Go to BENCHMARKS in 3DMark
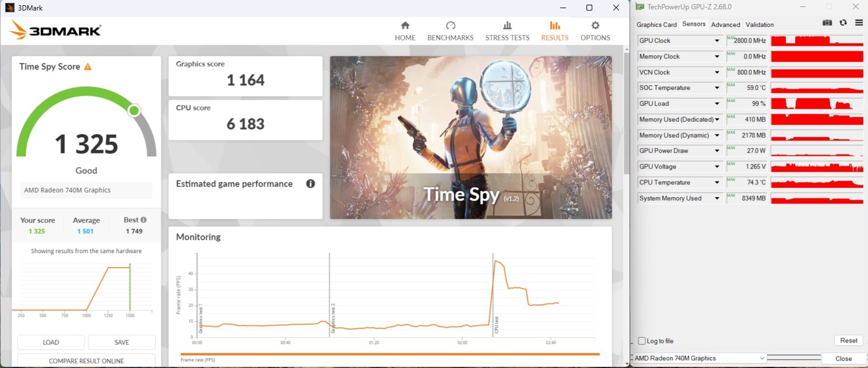 [451, 31]
